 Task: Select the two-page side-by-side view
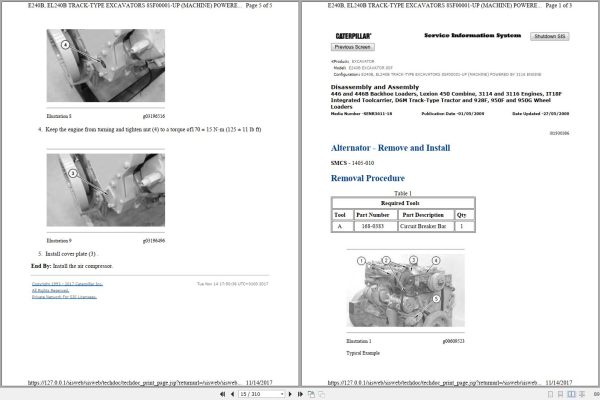point(571,394)
